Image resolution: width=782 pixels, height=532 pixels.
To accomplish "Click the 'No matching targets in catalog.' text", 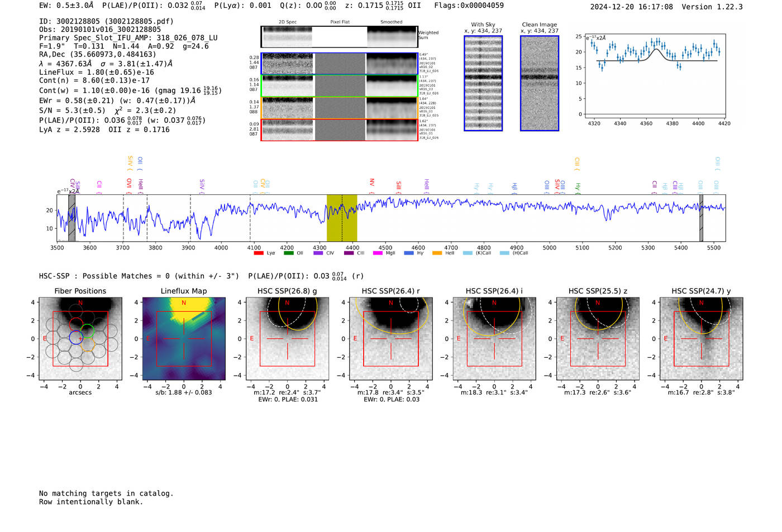I will [x=106, y=493].
